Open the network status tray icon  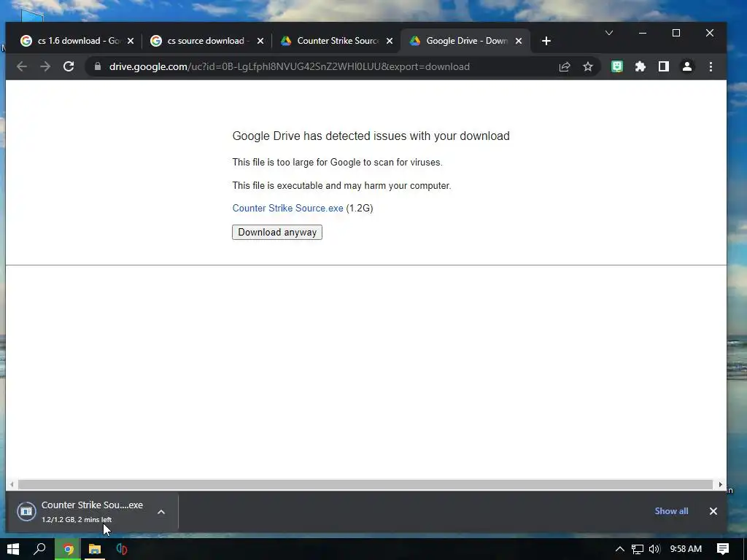(638, 549)
